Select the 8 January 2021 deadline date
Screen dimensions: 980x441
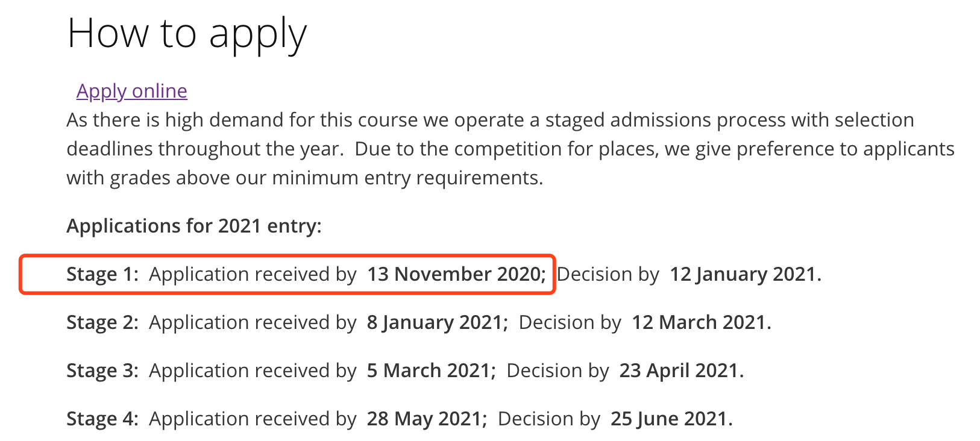[437, 322]
